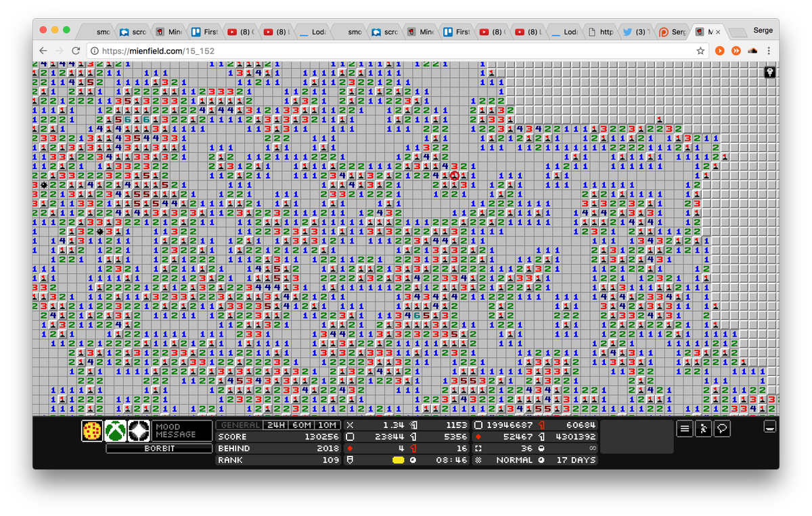Click the pizza avatar icon
The image size is (812, 516).
[x=92, y=431]
